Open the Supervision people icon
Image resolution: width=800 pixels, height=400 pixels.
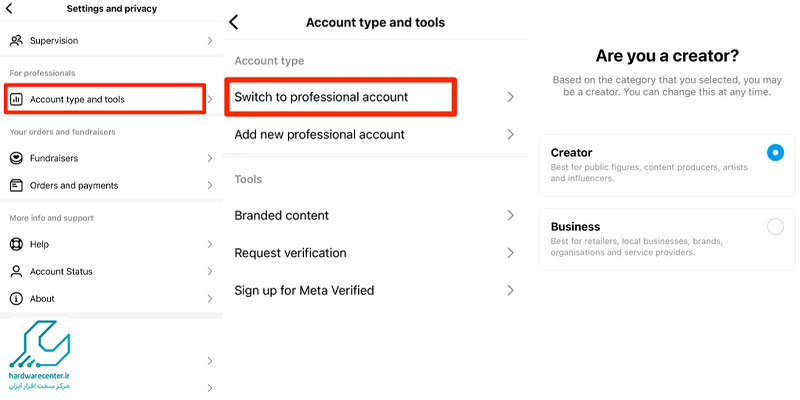[16, 40]
